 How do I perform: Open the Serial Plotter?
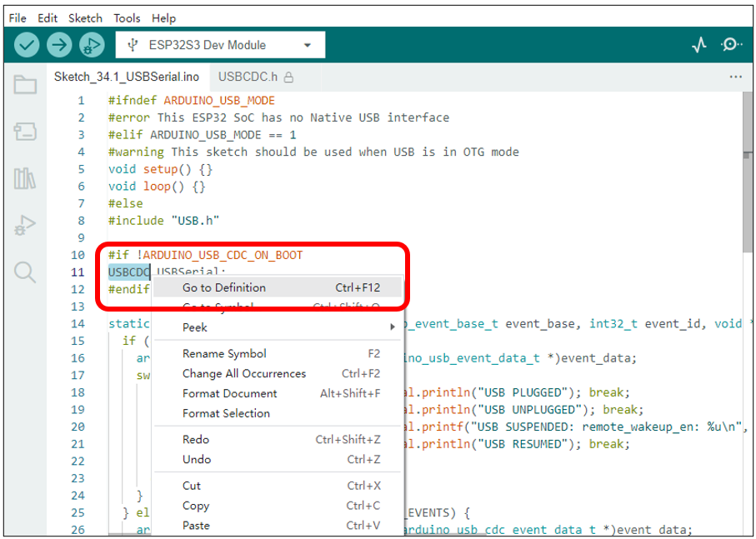click(699, 45)
